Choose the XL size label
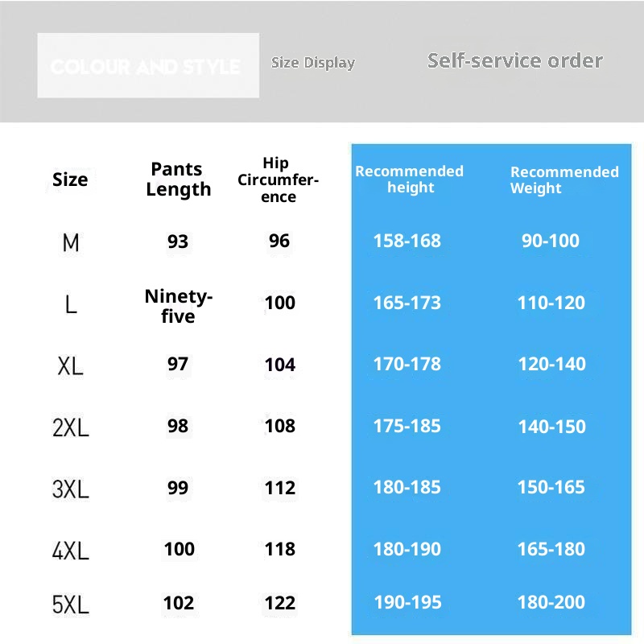Screen dimensions: 644x644 71,366
